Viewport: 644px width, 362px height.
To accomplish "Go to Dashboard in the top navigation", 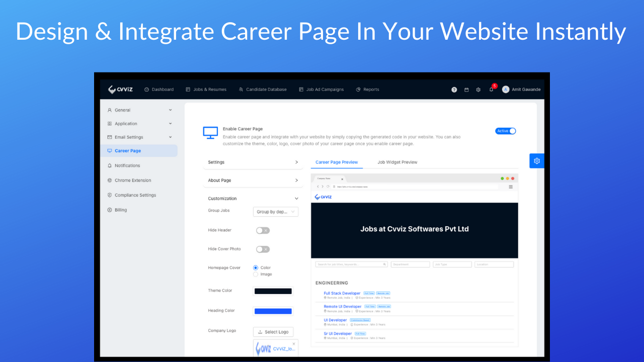I will tap(159, 89).
